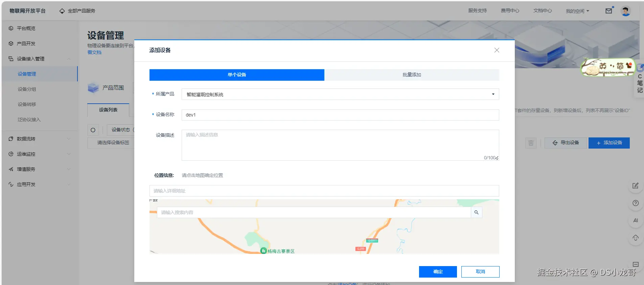
Task: Click the 设备名称 input field
Action: (340, 115)
